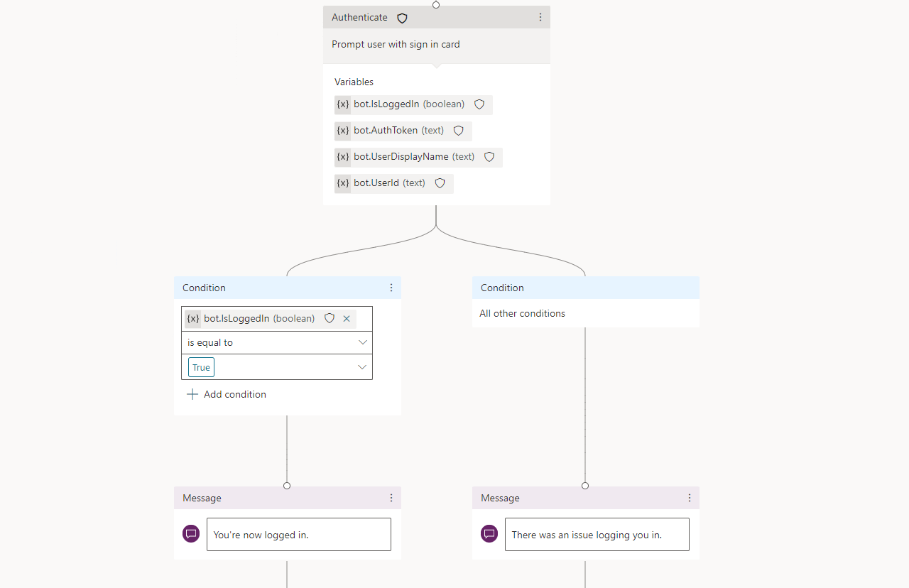Click the shield icon in Authenticate header

(402, 18)
